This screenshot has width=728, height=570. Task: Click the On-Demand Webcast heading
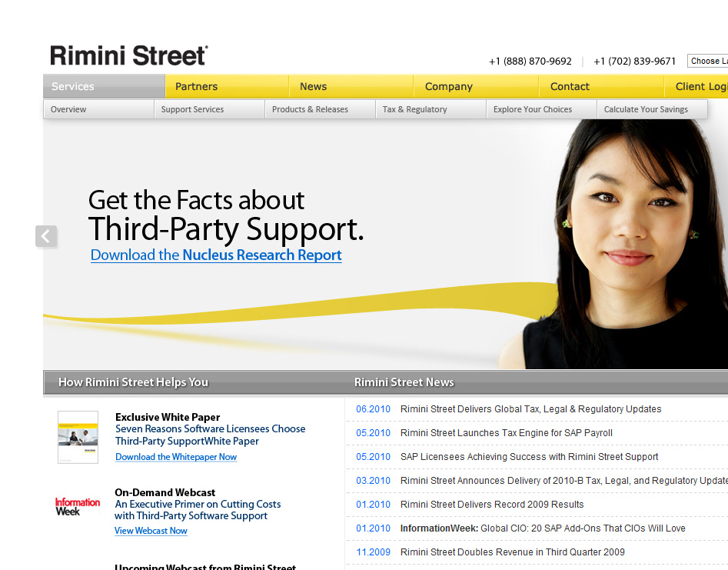coord(165,492)
